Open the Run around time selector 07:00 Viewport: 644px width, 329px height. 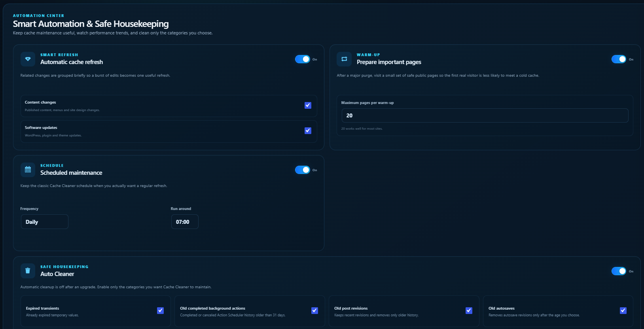[x=185, y=222]
